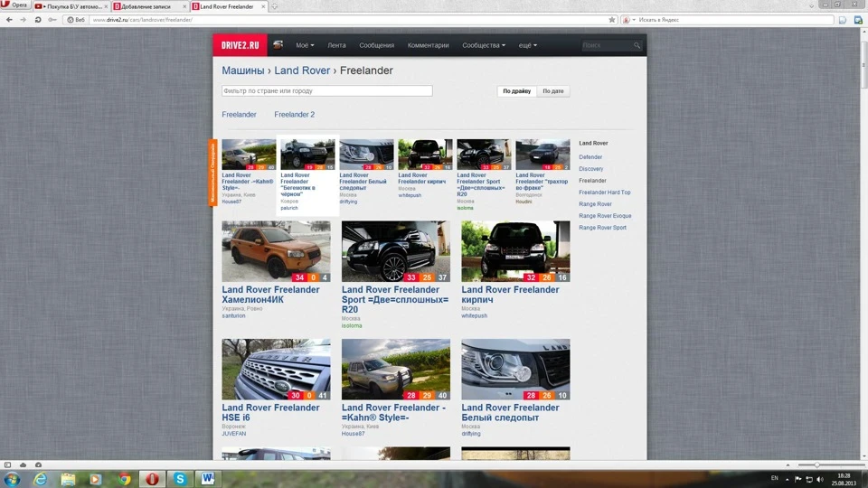Expand the Сообщества dropdown menu

click(x=483, y=45)
